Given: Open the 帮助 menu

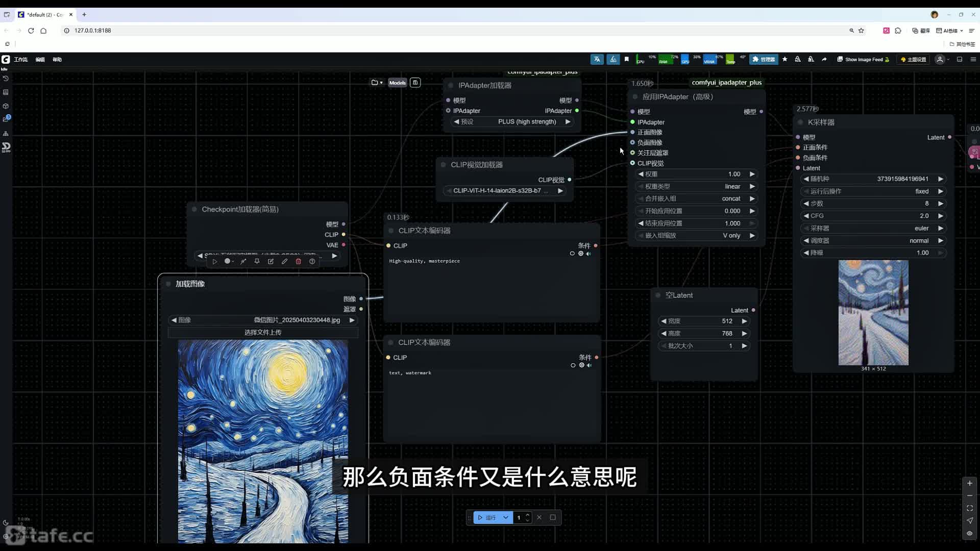Looking at the screenshot, I should click(x=57, y=59).
